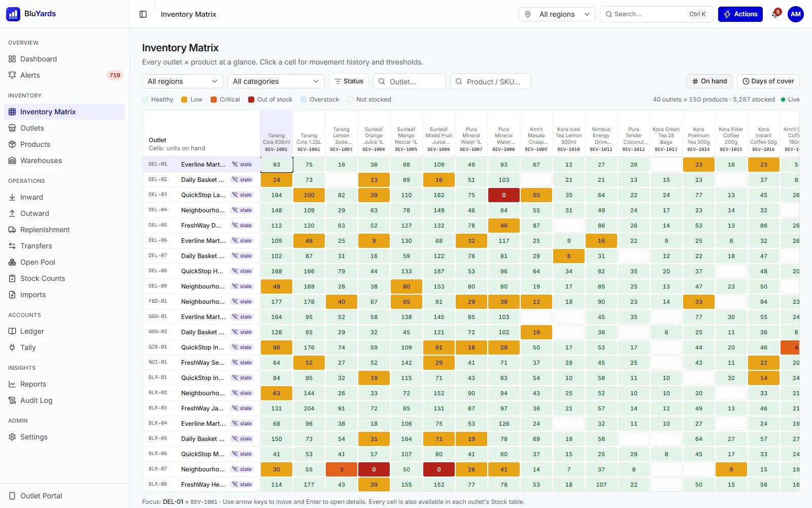Click the Settings gear icon

point(12,437)
